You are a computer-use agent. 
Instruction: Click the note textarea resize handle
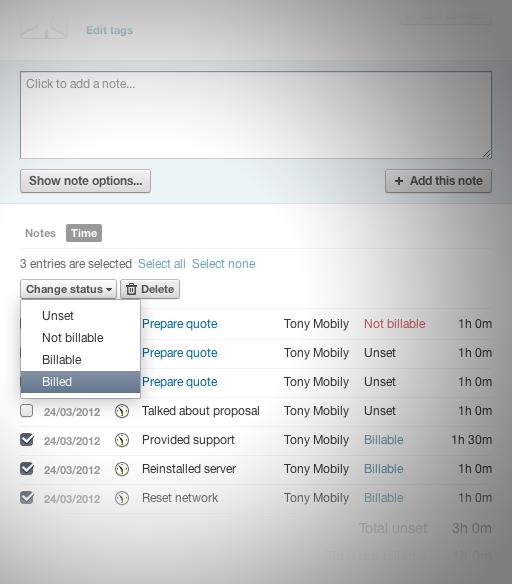487,153
